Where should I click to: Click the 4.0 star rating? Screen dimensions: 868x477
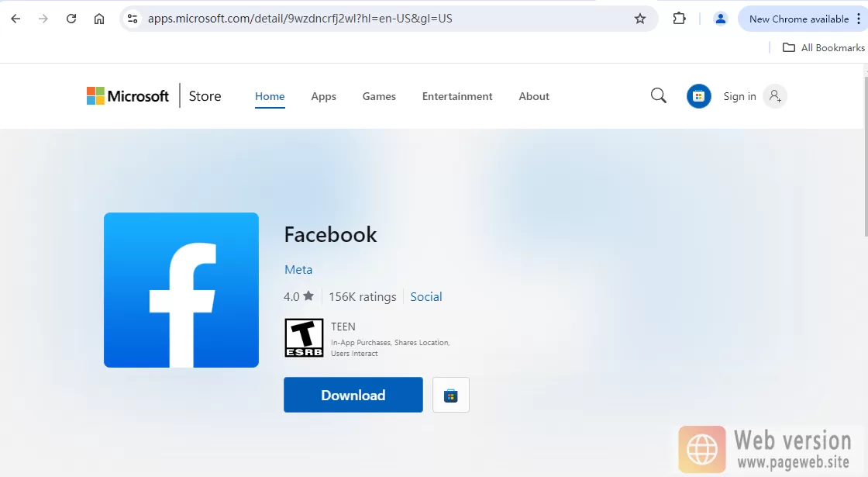299,296
